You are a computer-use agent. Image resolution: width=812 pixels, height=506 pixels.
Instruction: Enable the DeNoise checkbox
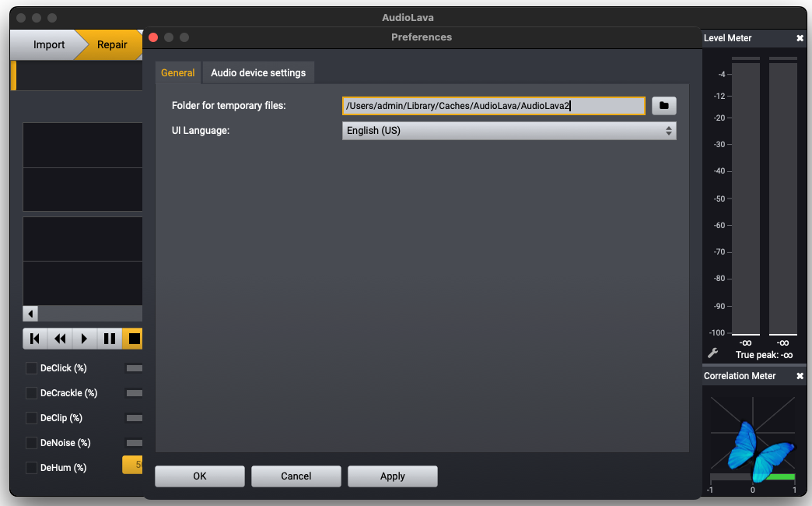32,443
